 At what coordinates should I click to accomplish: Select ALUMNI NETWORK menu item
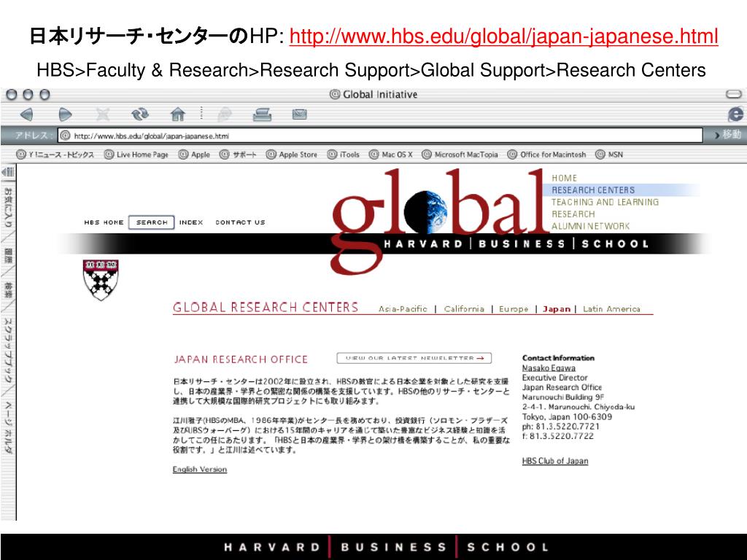point(590,226)
